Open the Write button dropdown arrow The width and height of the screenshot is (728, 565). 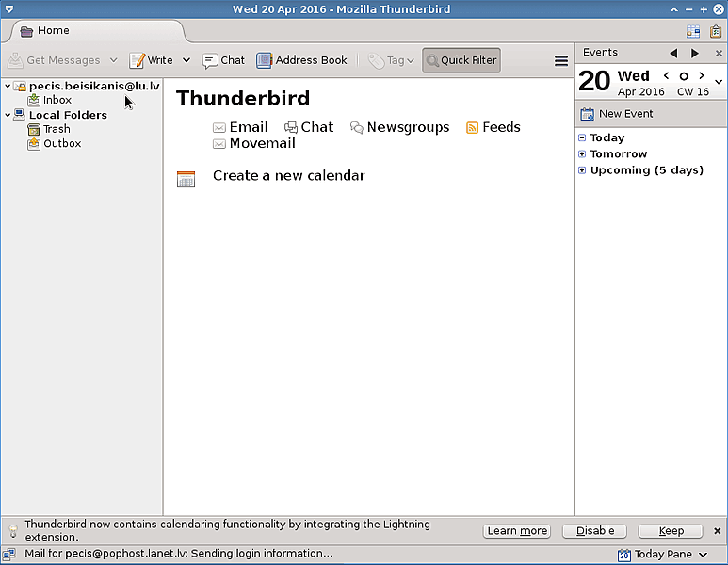pos(186,60)
